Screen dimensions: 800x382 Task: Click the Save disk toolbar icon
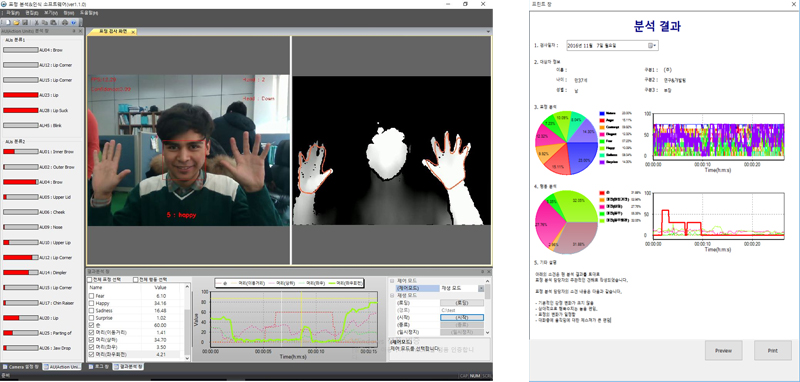pos(25,22)
